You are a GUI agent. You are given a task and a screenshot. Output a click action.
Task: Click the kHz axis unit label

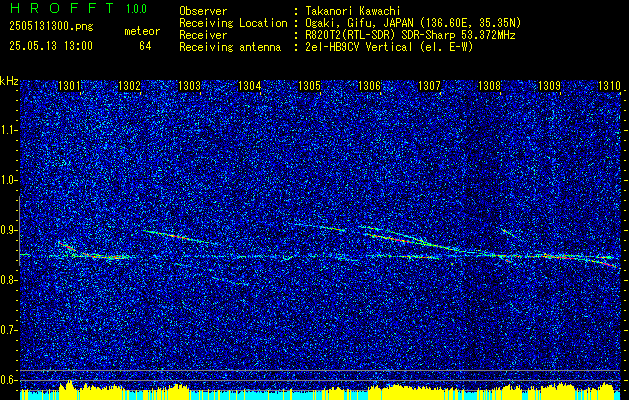point(9,81)
